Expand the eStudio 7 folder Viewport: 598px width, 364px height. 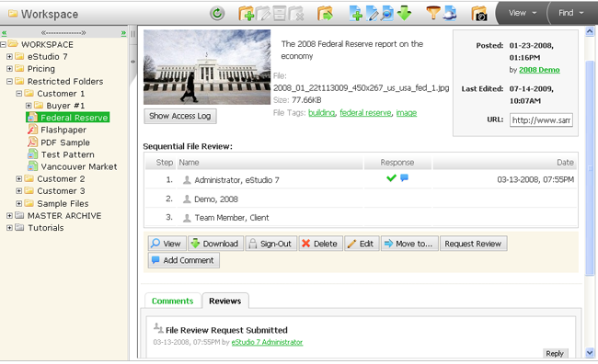[9, 57]
